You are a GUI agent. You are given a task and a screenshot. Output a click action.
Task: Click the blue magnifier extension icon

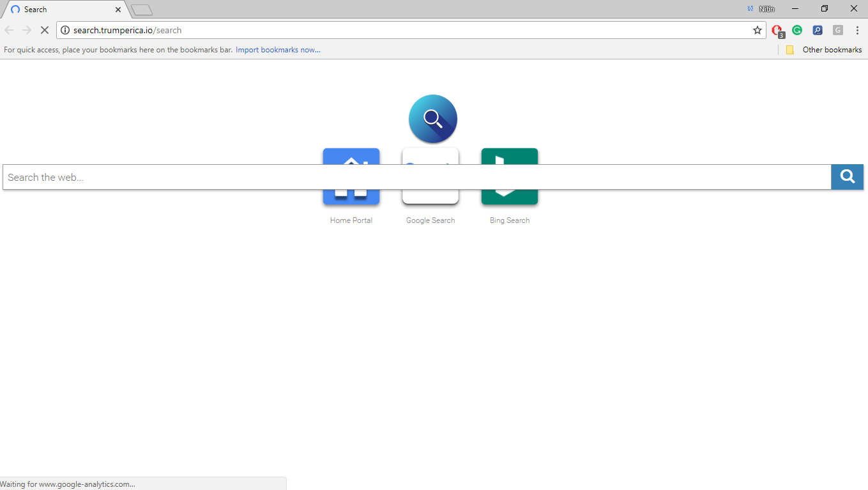point(818,30)
